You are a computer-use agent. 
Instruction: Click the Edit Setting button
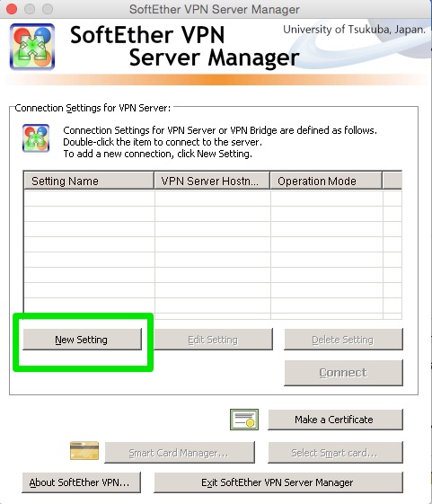click(x=213, y=340)
